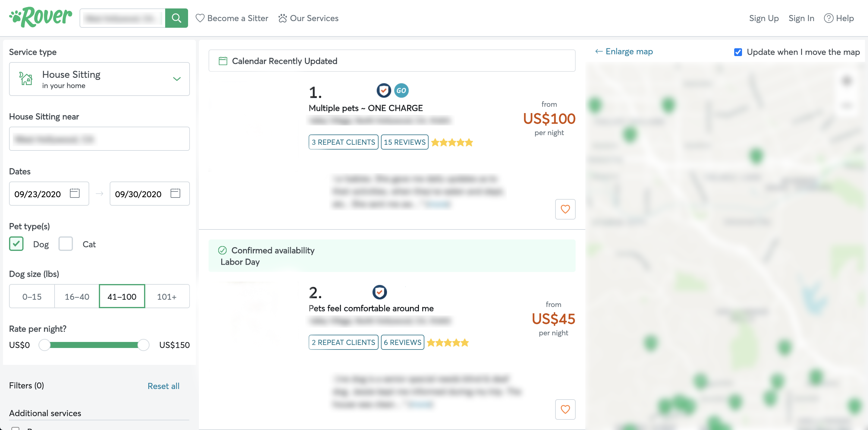Click the Reset all filters link

click(x=163, y=386)
